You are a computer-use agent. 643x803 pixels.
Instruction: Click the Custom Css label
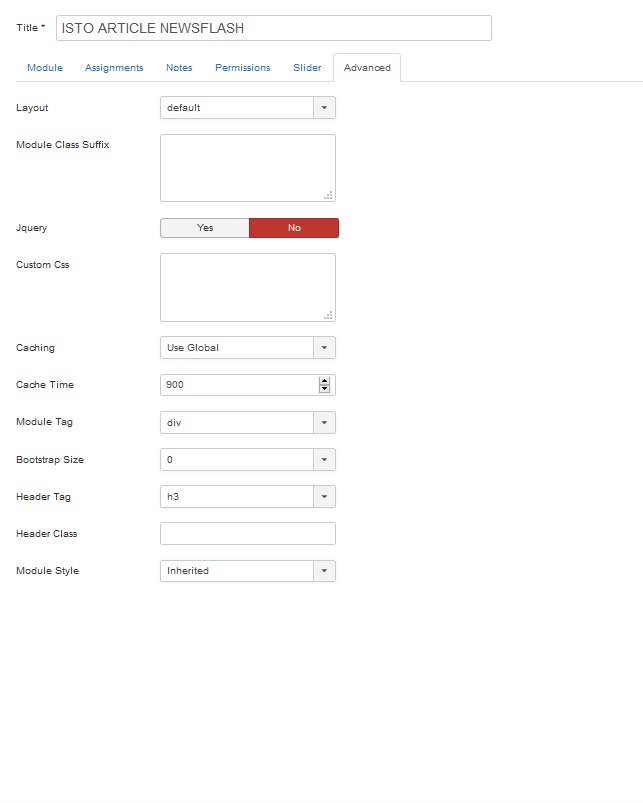point(42,265)
